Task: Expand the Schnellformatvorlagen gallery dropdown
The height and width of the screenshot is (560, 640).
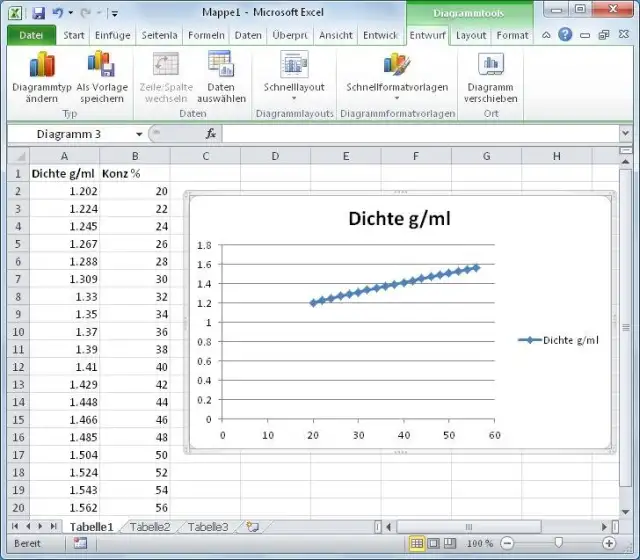Action: pyautogui.click(x=397, y=98)
